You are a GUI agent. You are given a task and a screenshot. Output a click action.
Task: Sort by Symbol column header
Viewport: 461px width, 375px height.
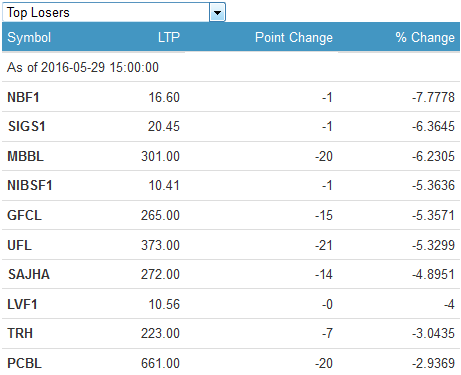pos(29,37)
